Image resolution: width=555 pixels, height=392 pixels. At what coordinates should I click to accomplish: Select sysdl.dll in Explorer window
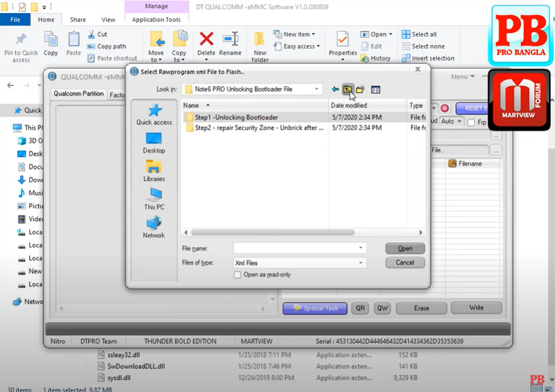(119, 378)
